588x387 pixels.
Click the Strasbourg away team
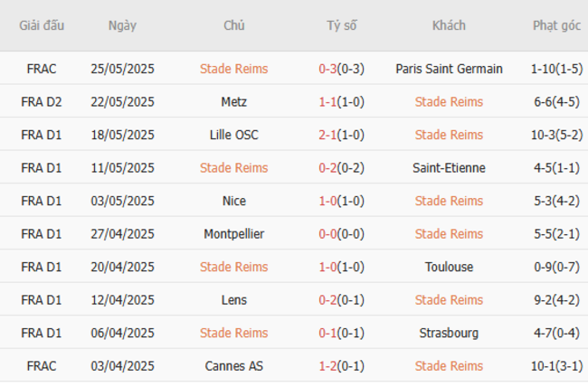(x=449, y=333)
